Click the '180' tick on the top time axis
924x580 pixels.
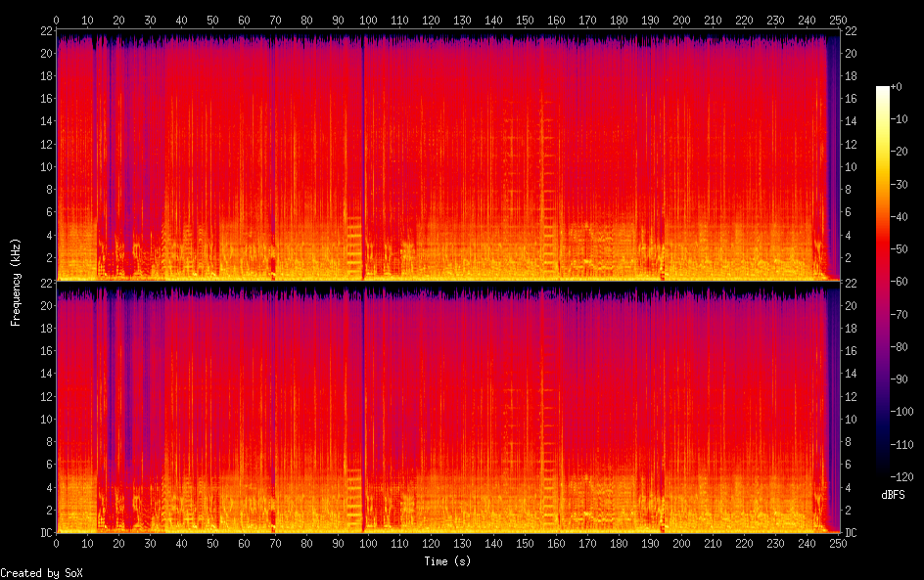(619, 20)
